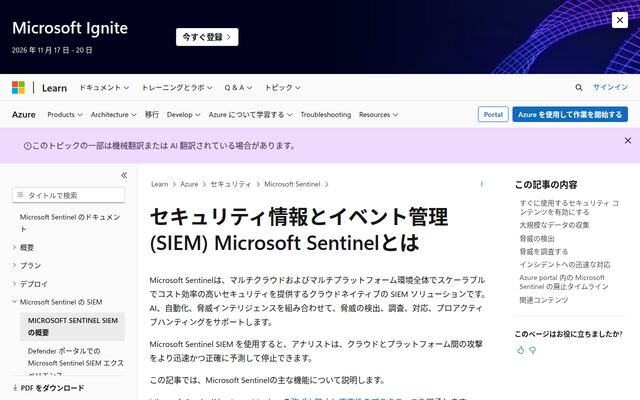Open the Azure について学習する menu
The height and width of the screenshot is (400, 640).
point(250,114)
